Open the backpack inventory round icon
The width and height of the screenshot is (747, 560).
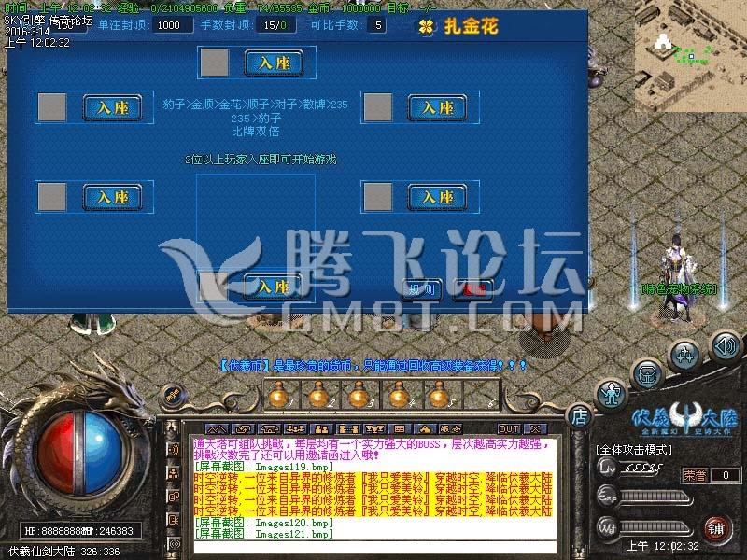click(x=647, y=374)
